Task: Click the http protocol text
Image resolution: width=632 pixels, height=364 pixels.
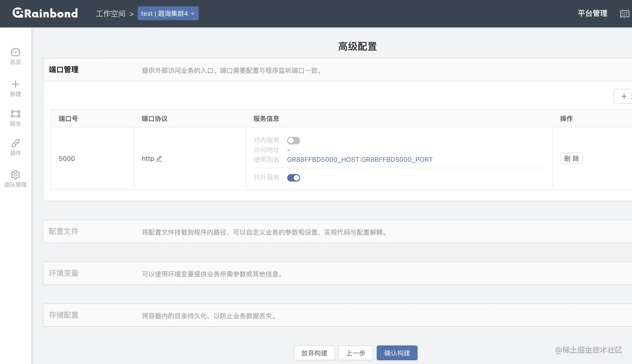Action: pyautogui.click(x=148, y=158)
